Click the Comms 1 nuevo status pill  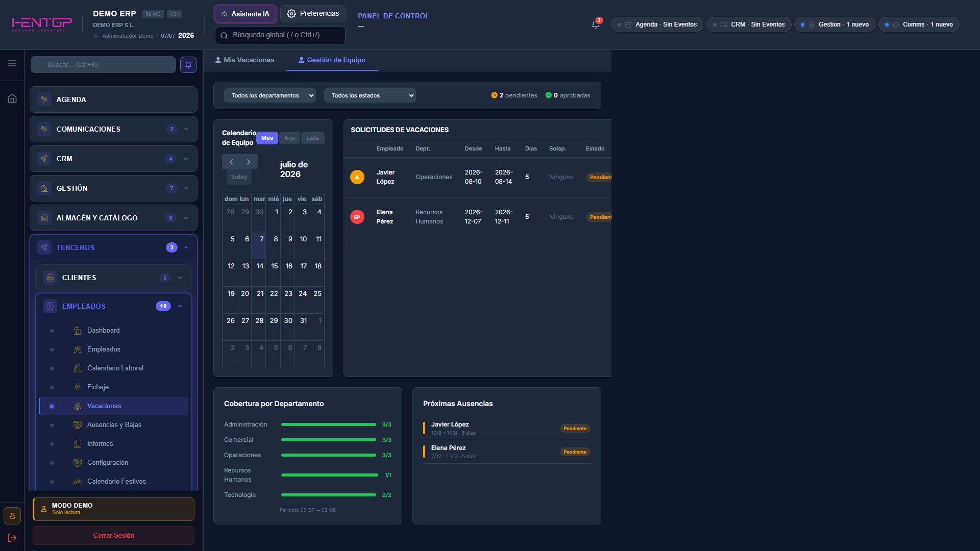point(919,24)
